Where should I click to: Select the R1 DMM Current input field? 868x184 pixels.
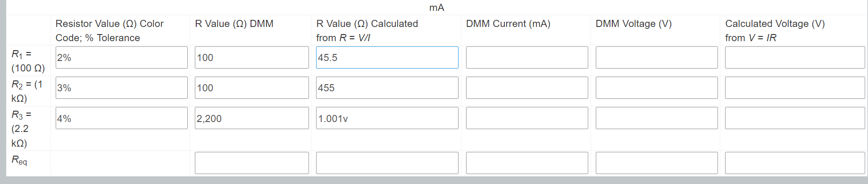[527, 57]
